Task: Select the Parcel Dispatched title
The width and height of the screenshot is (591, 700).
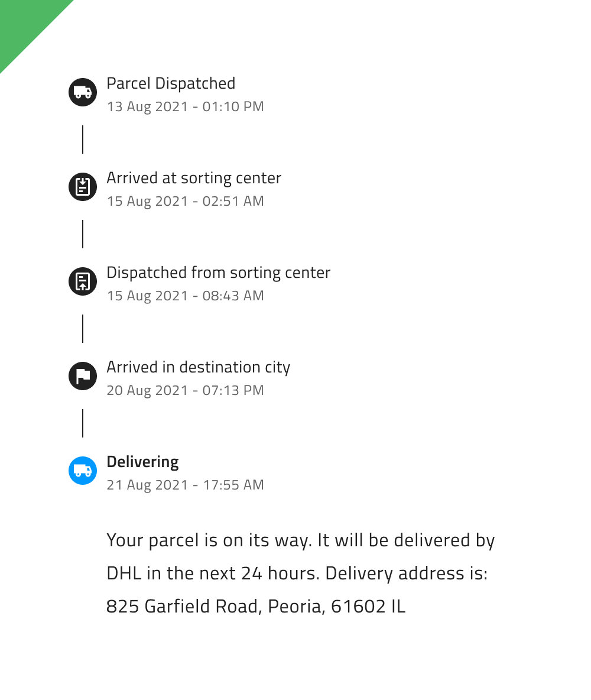Action: coord(171,83)
